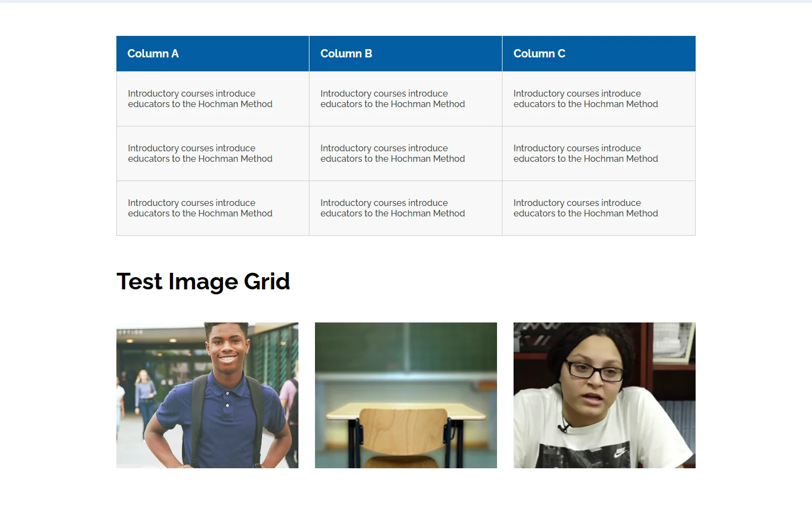Click the Column A table header
Image resolution: width=812 pixels, height=508 pixels.
212,54
